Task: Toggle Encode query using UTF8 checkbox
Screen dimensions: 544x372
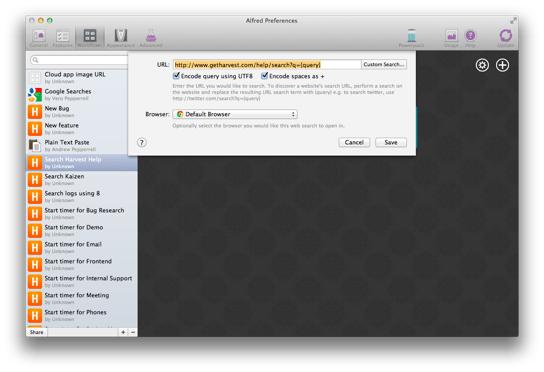Action: click(x=176, y=76)
